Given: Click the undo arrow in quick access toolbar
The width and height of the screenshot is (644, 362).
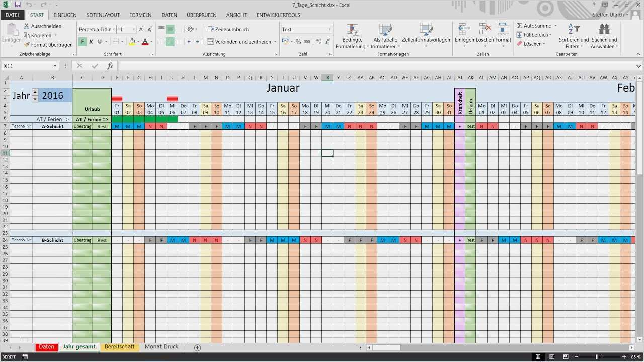Looking at the screenshot, I should coord(29,5).
